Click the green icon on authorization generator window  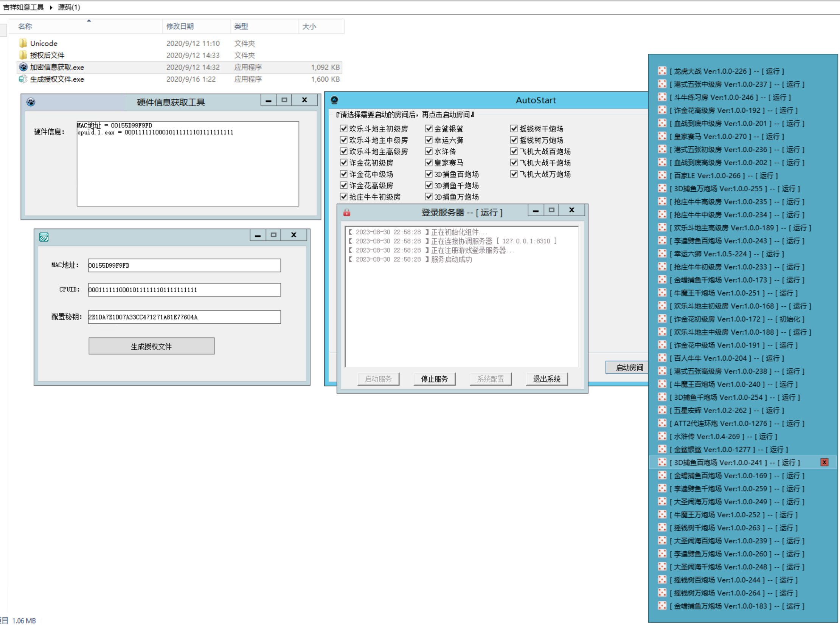(44, 237)
